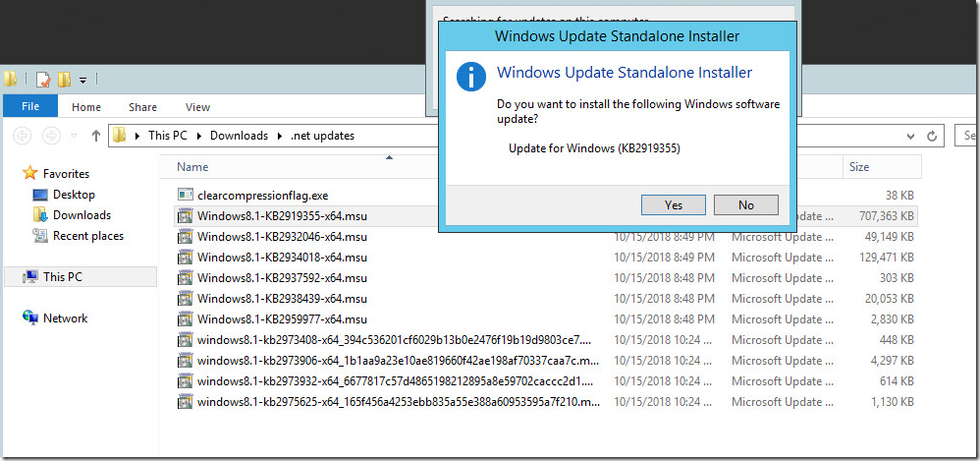Click No in the Standalone Installer dialog
Screen dimensions: 980x461
[745, 205]
